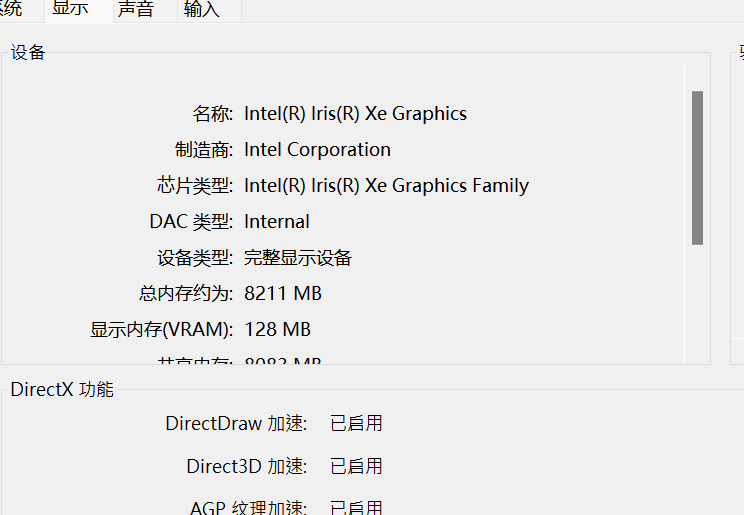Click the 显示内存(VRAM) field label
744x515 pixels.
(x=161, y=330)
